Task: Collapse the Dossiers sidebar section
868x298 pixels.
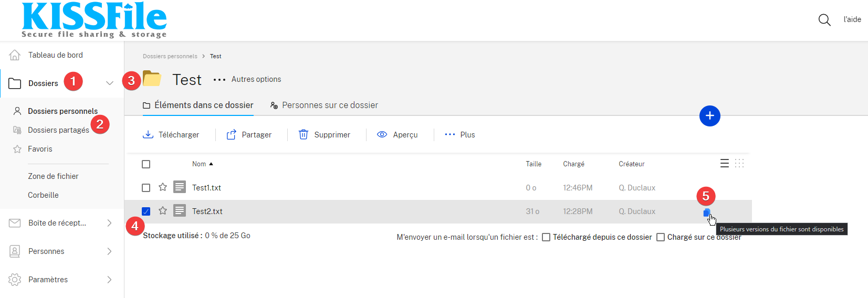Action: 109,83
